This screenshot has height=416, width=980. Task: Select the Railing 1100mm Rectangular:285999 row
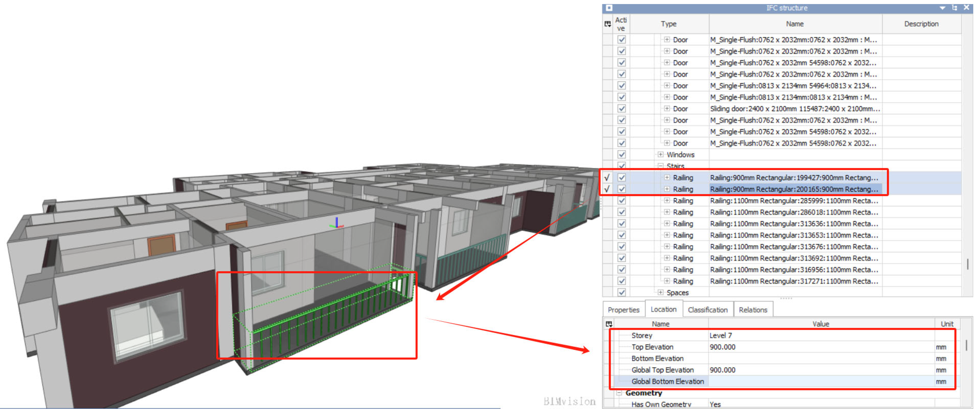tap(793, 201)
